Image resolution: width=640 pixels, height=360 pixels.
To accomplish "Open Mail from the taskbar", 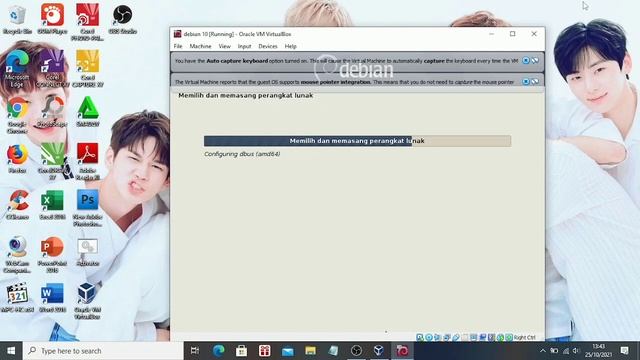I will pyautogui.click(x=287, y=351).
